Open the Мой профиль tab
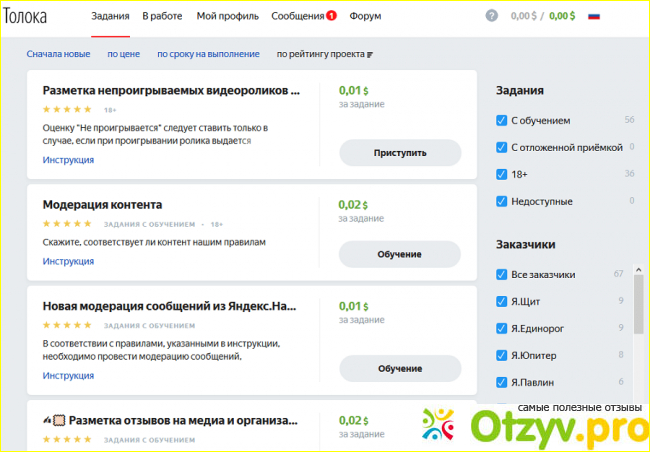This screenshot has width=650, height=452. [228, 17]
